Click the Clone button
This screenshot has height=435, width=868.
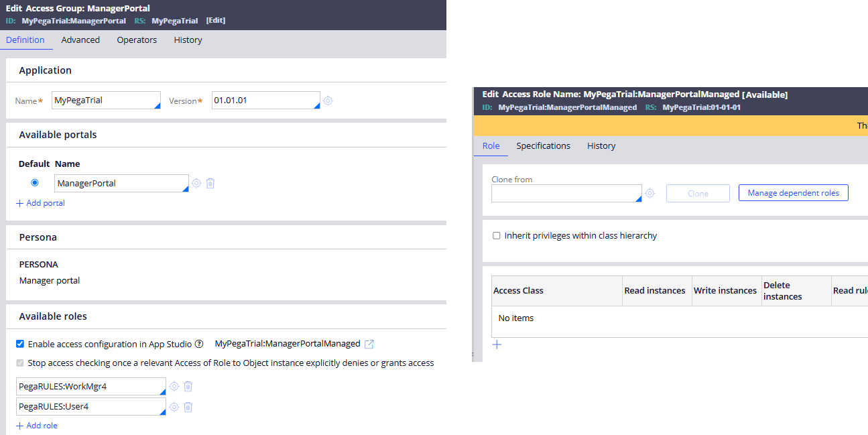[698, 193]
